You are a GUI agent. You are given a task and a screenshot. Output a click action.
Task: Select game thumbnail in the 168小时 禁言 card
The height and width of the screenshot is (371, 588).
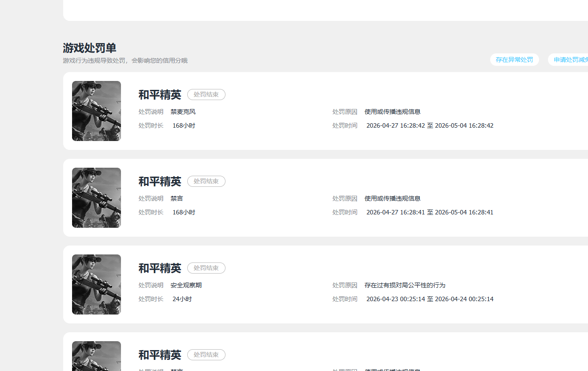[x=97, y=198]
